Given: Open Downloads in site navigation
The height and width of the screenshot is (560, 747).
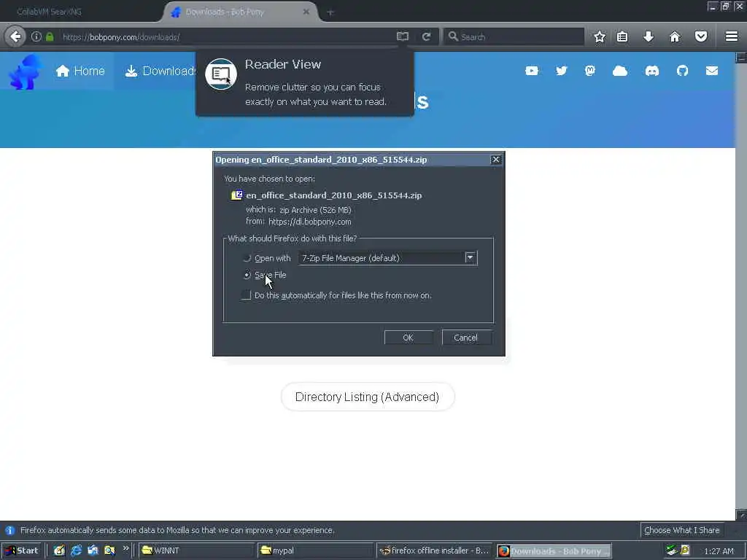Looking at the screenshot, I should (x=161, y=71).
